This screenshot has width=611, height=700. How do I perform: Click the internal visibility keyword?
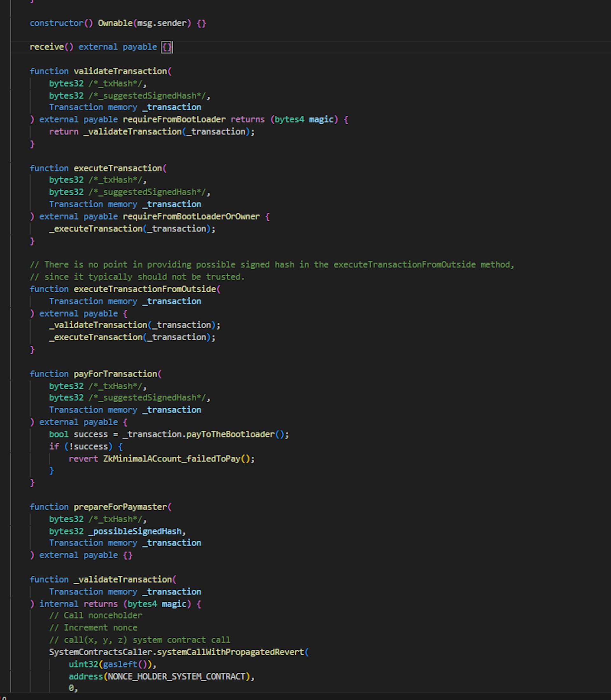(x=59, y=604)
